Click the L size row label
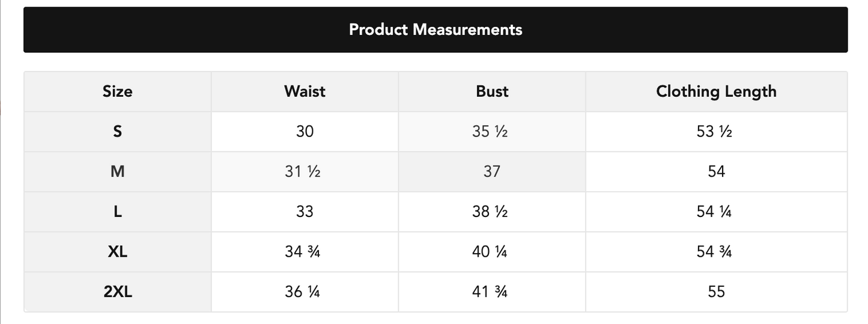Screen dimensions: 868x324 117,212
